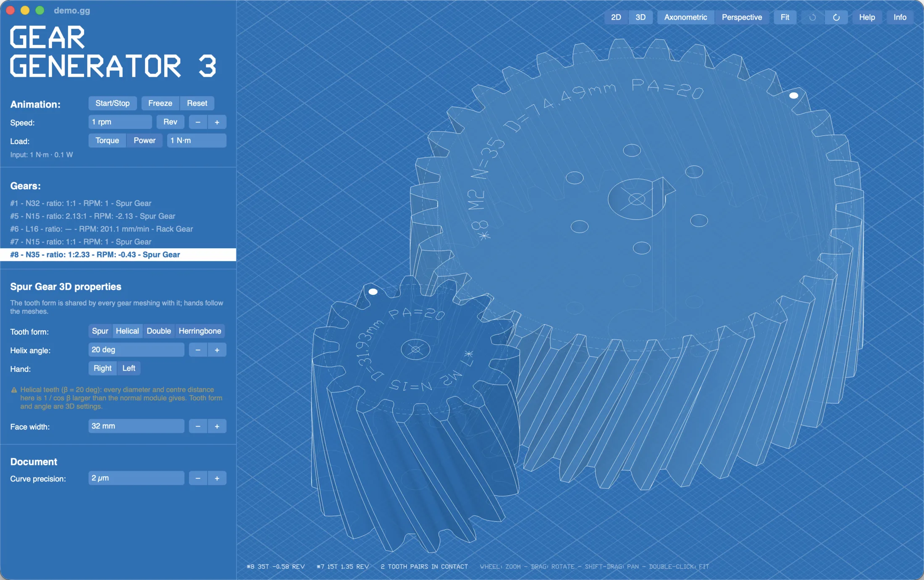Click the 'Document' section heading
924x580 pixels.
tap(34, 462)
